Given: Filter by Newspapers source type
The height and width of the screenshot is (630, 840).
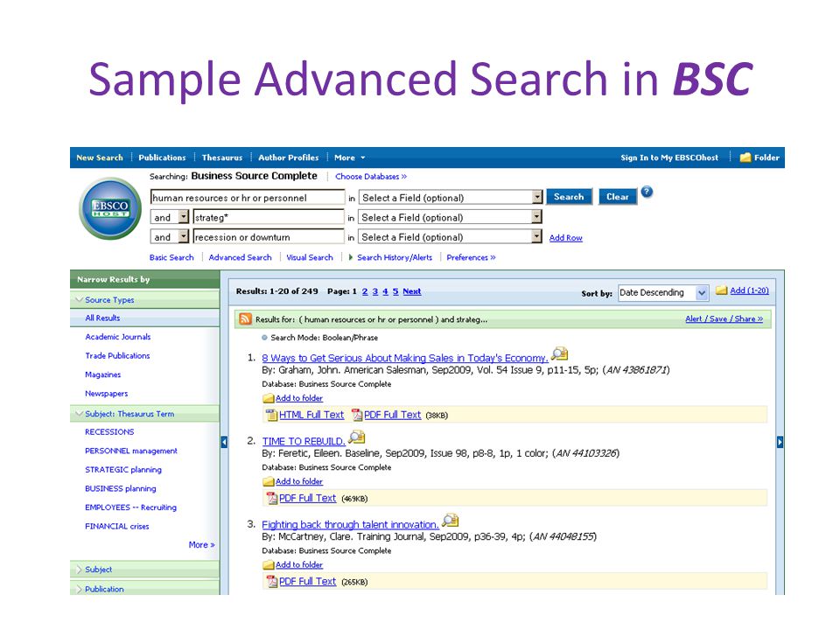Looking at the screenshot, I should 107,394.
